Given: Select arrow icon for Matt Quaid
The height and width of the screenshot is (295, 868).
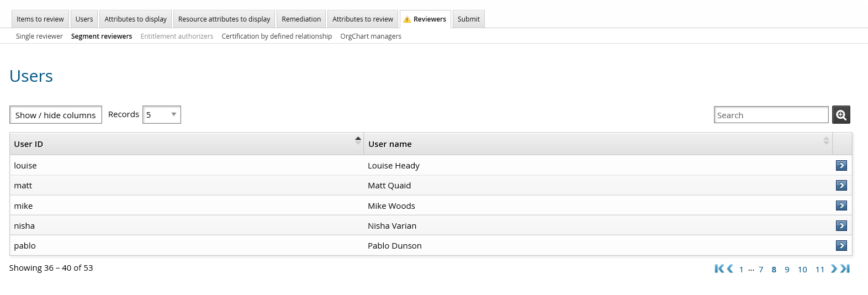Looking at the screenshot, I should (841, 186).
